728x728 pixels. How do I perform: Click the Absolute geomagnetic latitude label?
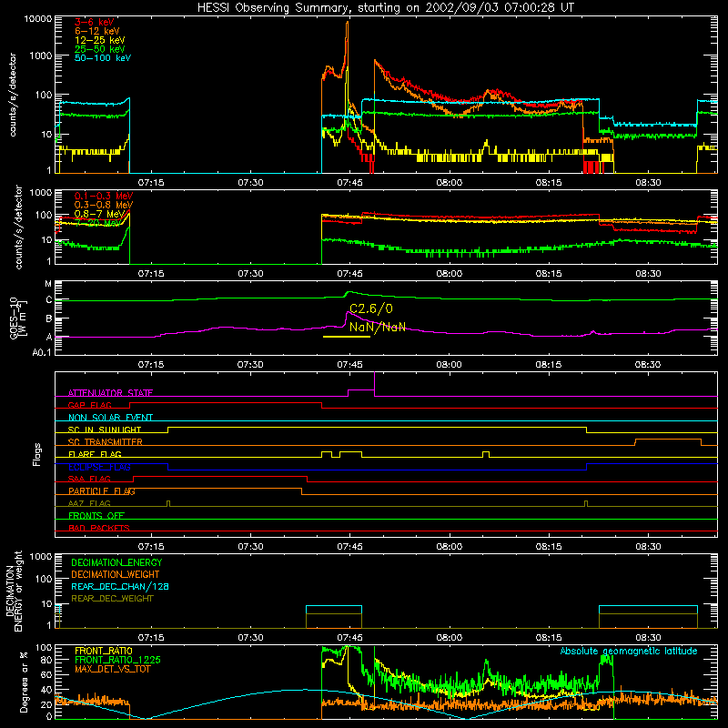click(x=629, y=651)
